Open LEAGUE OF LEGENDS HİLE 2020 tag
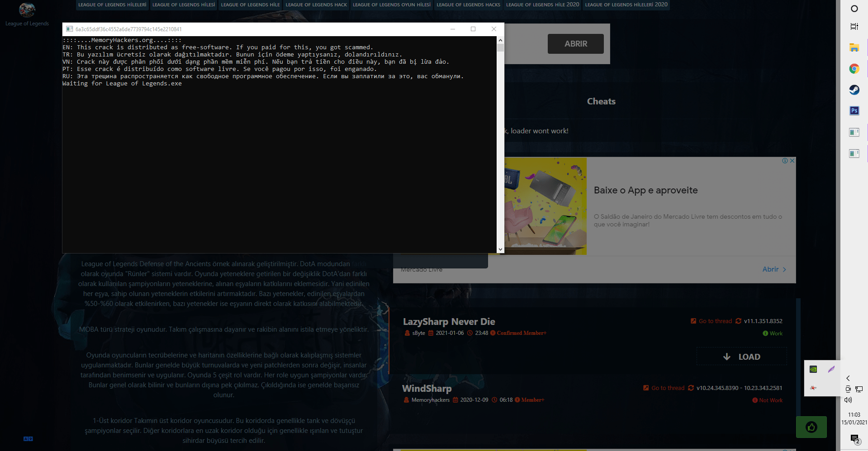This screenshot has height=451, width=868. click(542, 5)
